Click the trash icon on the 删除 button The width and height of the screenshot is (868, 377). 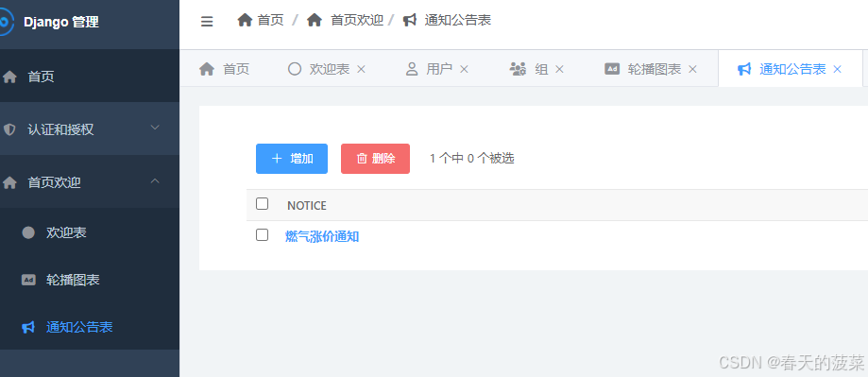362,159
